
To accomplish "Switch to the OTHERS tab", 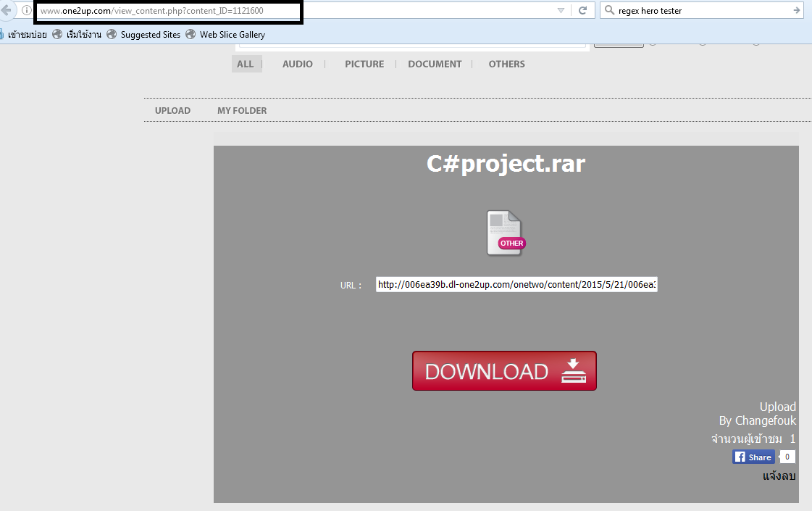I will click(507, 65).
